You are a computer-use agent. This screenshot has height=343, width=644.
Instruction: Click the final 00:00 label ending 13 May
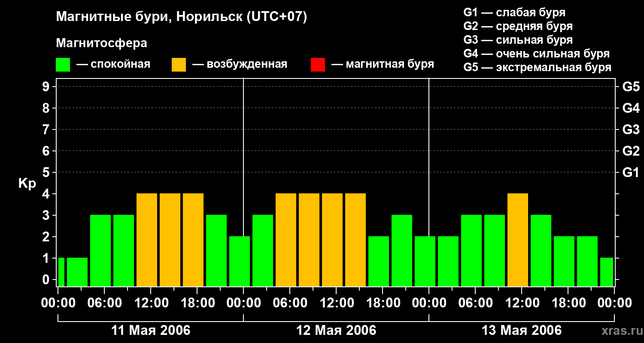(x=614, y=303)
